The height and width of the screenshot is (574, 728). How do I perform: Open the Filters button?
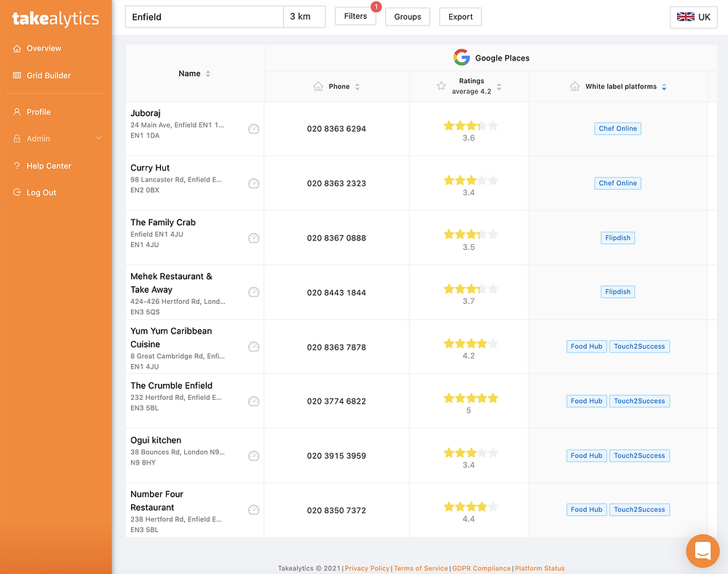coord(356,16)
